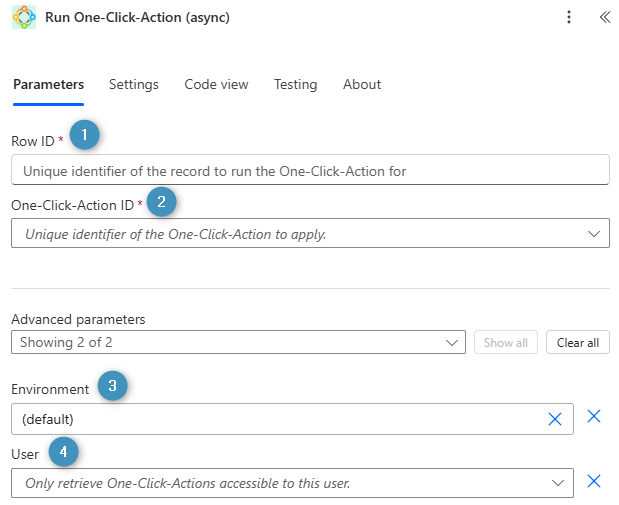Open the About tab

click(x=362, y=85)
